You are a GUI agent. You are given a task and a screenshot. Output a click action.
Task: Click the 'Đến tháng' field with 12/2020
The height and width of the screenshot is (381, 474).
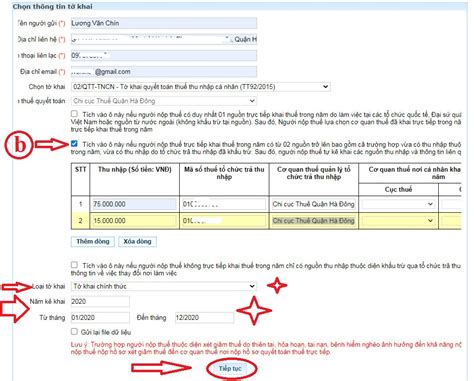pyautogui.click(x=204, y=317)
